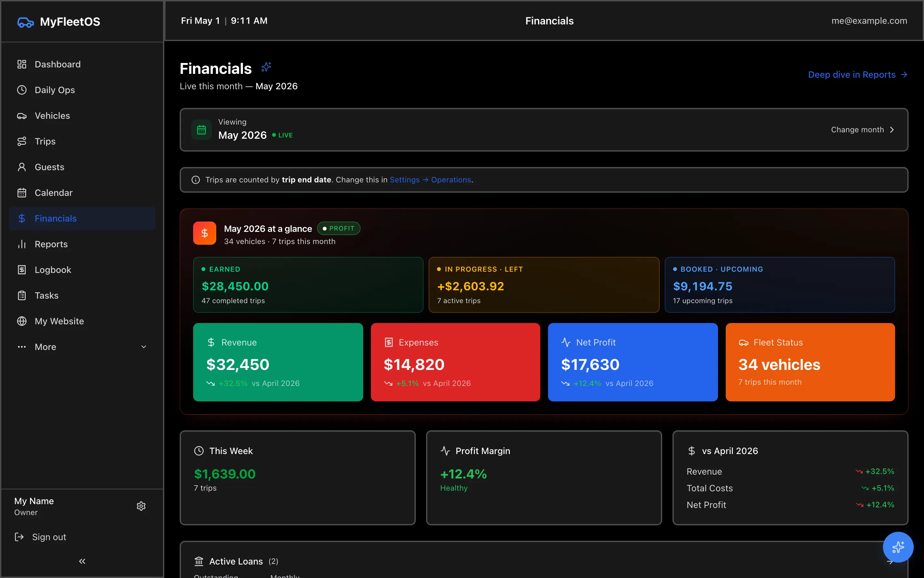Viewport: 924px width, 578px height.
Task: Click the me@example.com account label
Action: click(869, 21)
